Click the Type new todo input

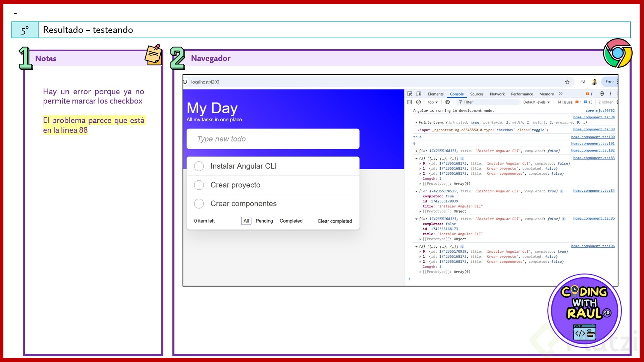tap(273, 139)
